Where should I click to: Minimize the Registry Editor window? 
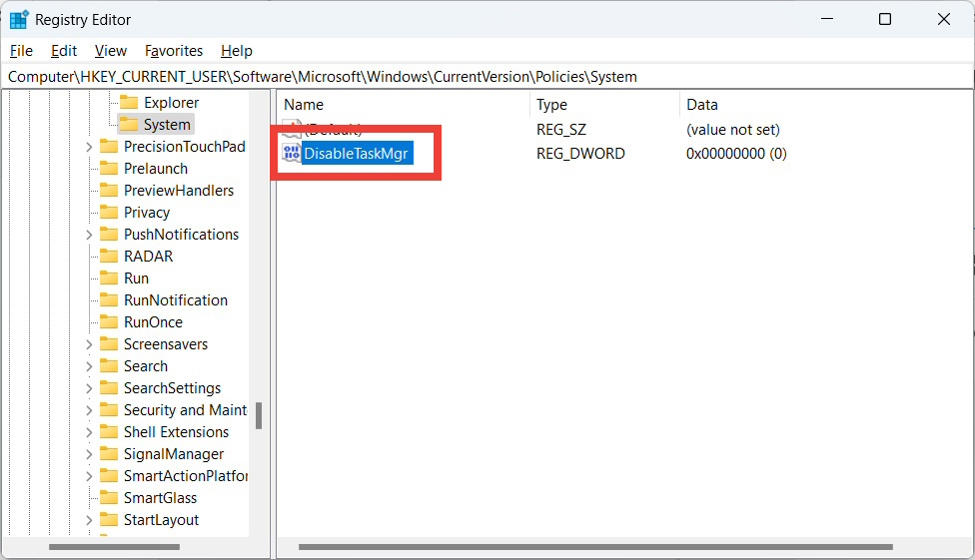(827, 19)
